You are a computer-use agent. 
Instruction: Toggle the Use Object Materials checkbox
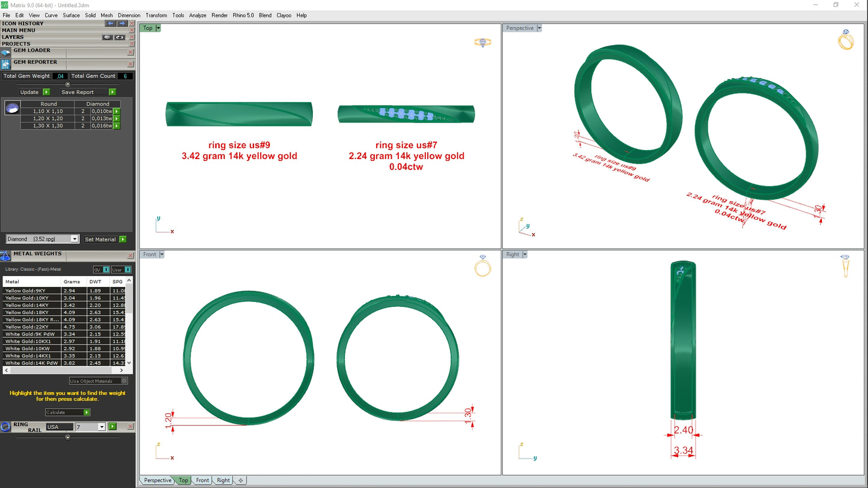[x=124, y=381]
